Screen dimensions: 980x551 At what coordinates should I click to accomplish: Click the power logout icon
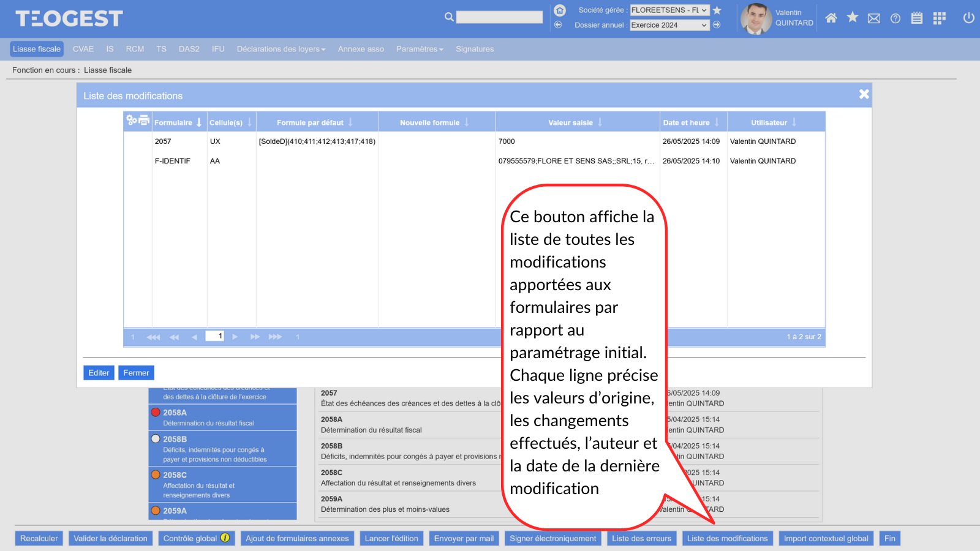[x=968, y=18]
